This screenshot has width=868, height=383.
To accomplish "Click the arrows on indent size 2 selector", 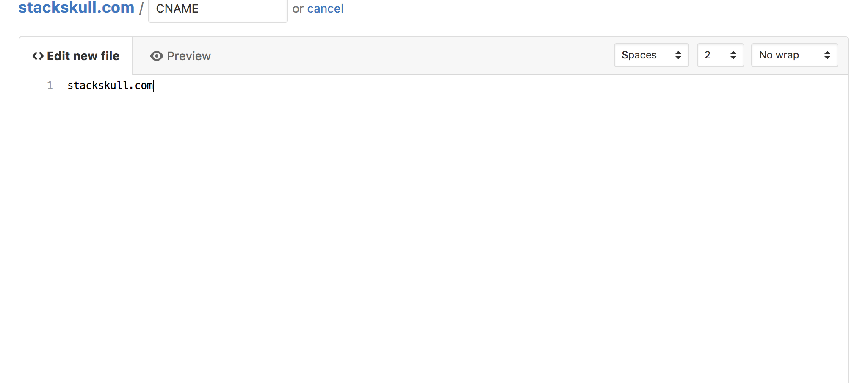I will (x=733, y=55).
